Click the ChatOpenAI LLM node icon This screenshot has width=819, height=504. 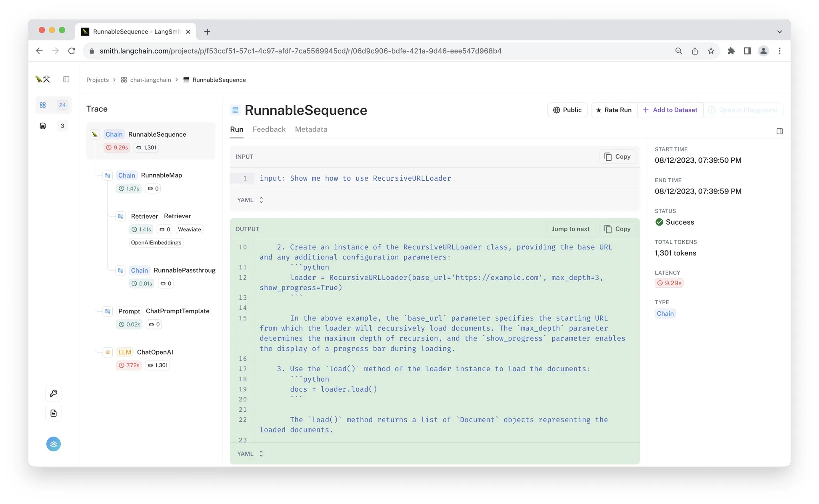[108, 352]
